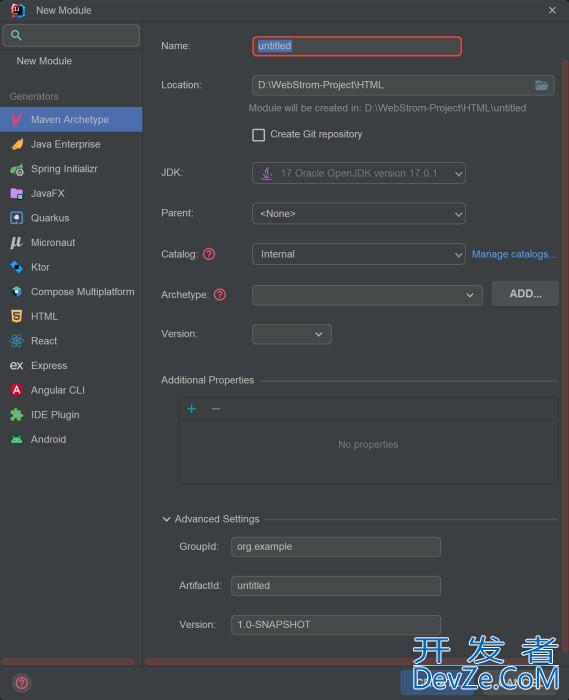Click the Generators section label
The image size is (569, 700).
pos(34,96)
